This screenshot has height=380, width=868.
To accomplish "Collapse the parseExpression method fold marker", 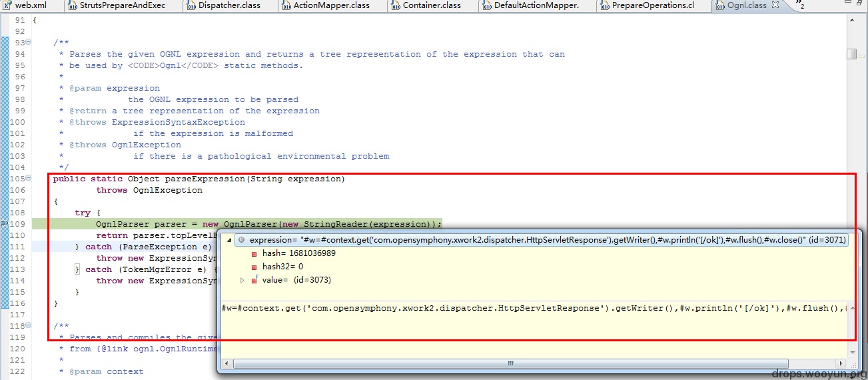I will click(29, 179).
